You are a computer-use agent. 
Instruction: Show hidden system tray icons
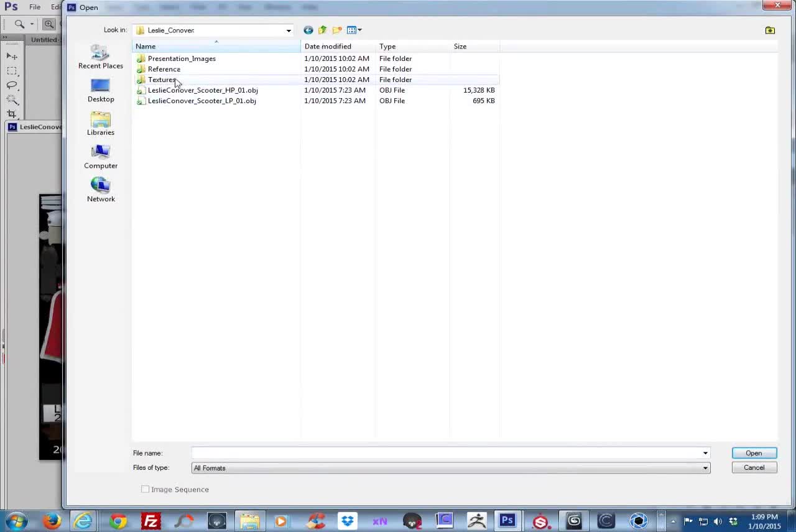click(673, 521)
